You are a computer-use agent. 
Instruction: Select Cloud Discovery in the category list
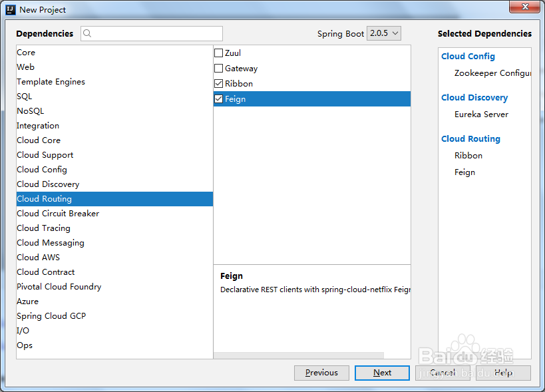pos(114,184)
